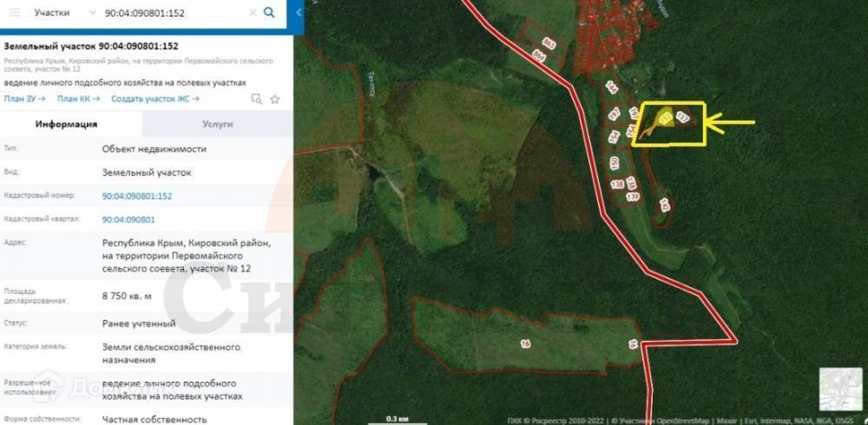This screenshot has height=425, width=868.
Task: Click the Создать участок ЖС link
Action: 155,99
